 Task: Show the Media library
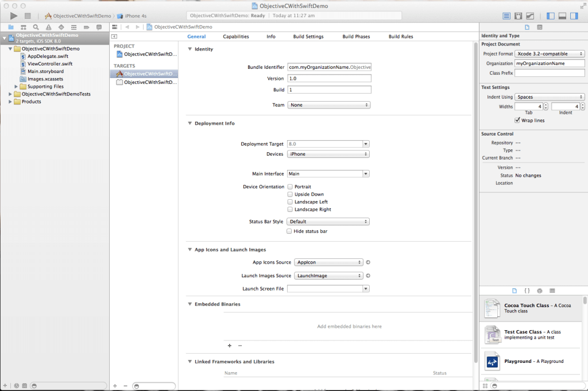click(552, 291)
